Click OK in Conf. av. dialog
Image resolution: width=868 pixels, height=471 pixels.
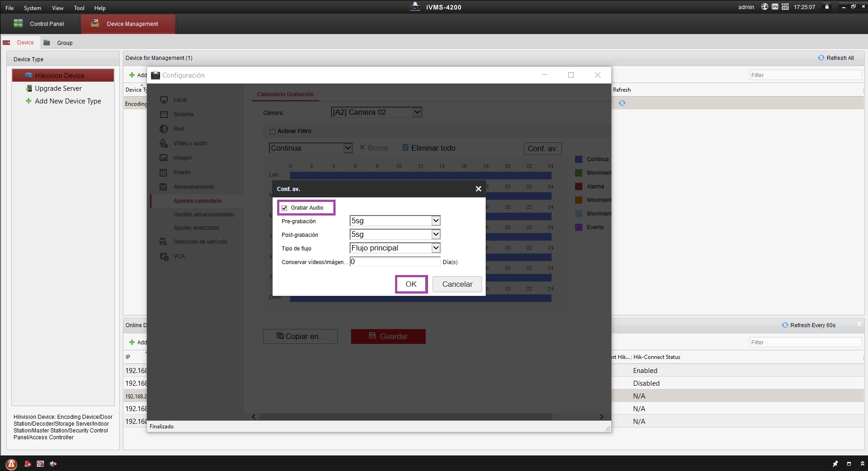(411, 284)
